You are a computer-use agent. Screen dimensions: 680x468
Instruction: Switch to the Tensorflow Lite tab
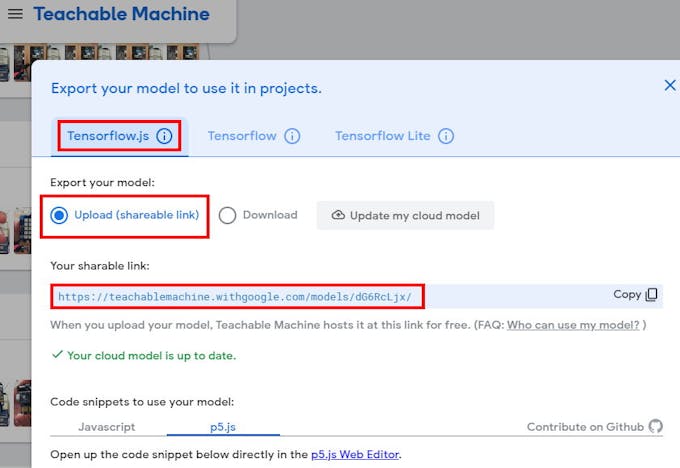coord(382,136)
